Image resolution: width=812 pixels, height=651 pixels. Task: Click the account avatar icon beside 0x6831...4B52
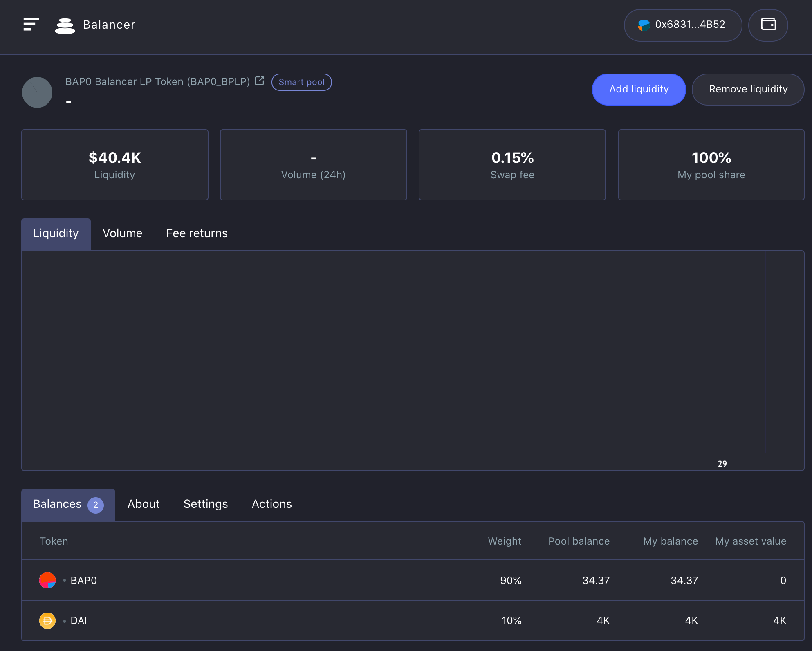pos(644,25)
